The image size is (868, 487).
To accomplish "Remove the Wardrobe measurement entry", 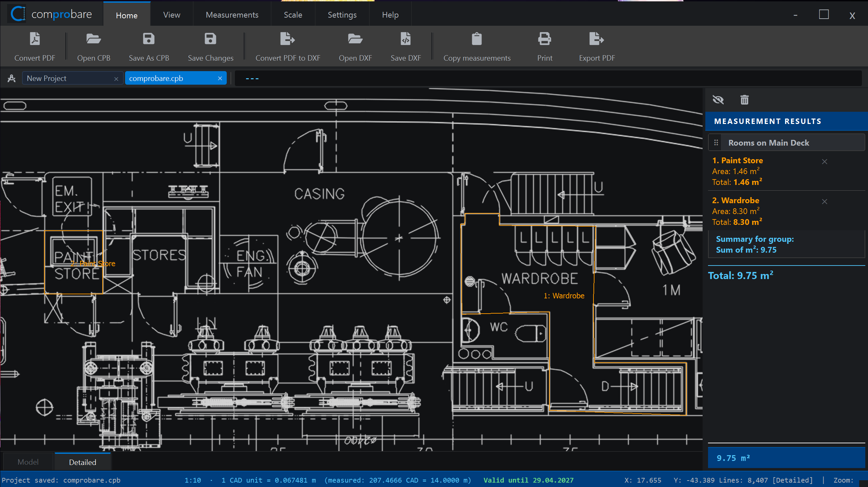I will (x=824, y=202).
